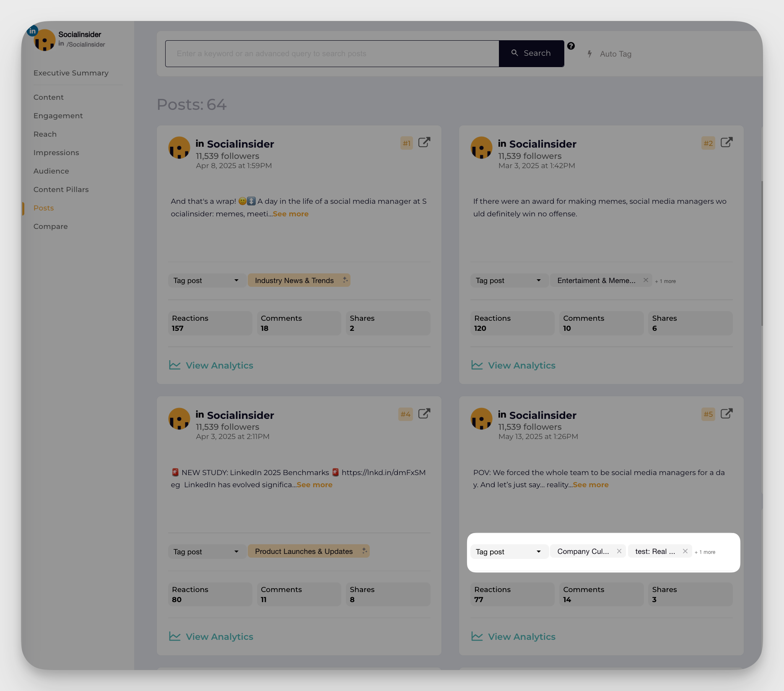Click Socialinsider avatar on post #2
The height and width of the screenshot is (691, 784).
[482, 148]
